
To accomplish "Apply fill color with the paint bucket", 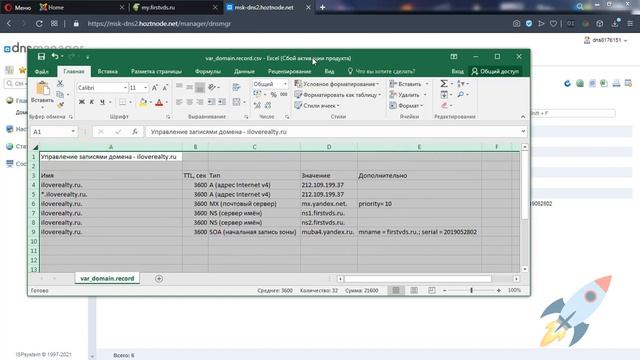I will click(x=143, y=102).
